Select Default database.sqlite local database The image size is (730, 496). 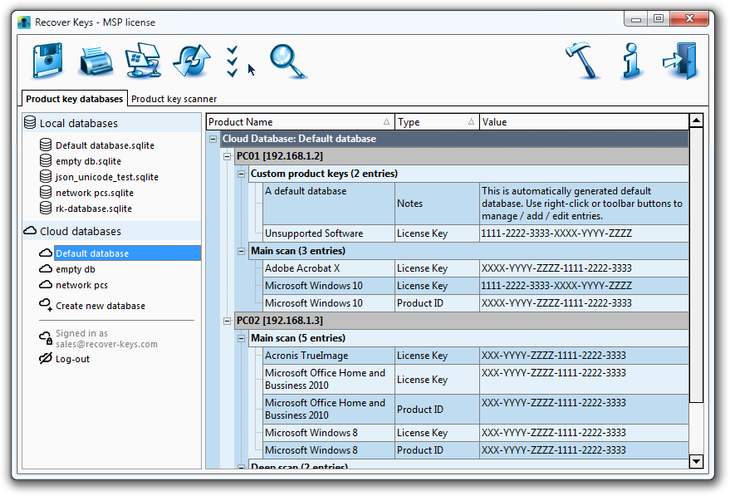point(105,145)
